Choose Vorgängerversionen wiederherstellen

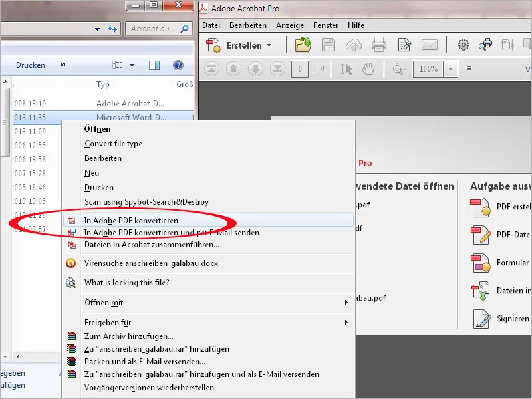point(208,388)
